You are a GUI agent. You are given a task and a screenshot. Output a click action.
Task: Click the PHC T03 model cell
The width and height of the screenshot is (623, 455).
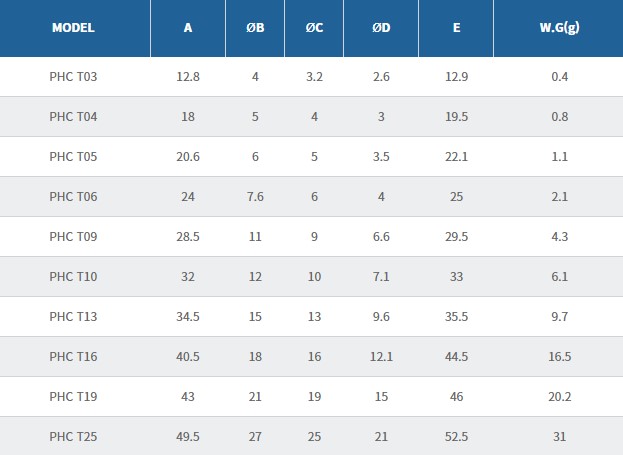click(x=73, y=77)
